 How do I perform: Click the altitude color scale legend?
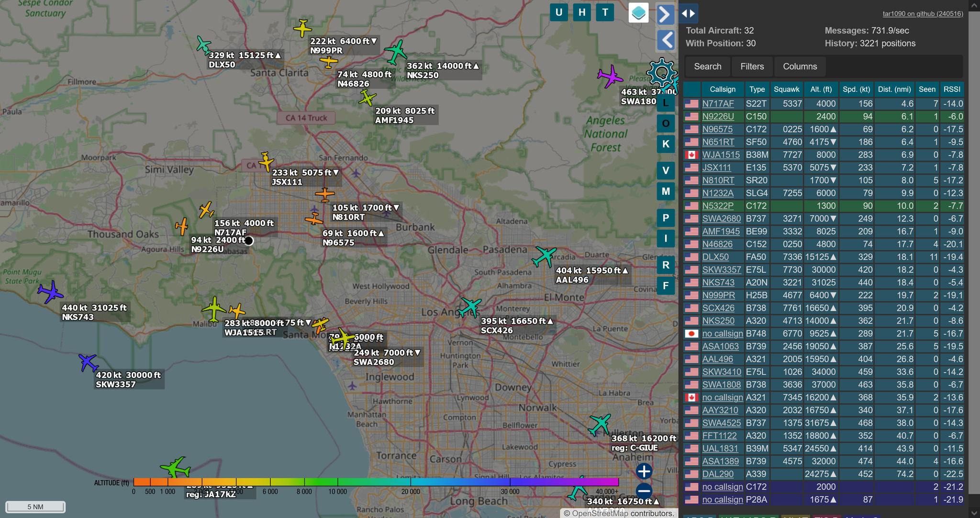(376, 483)
